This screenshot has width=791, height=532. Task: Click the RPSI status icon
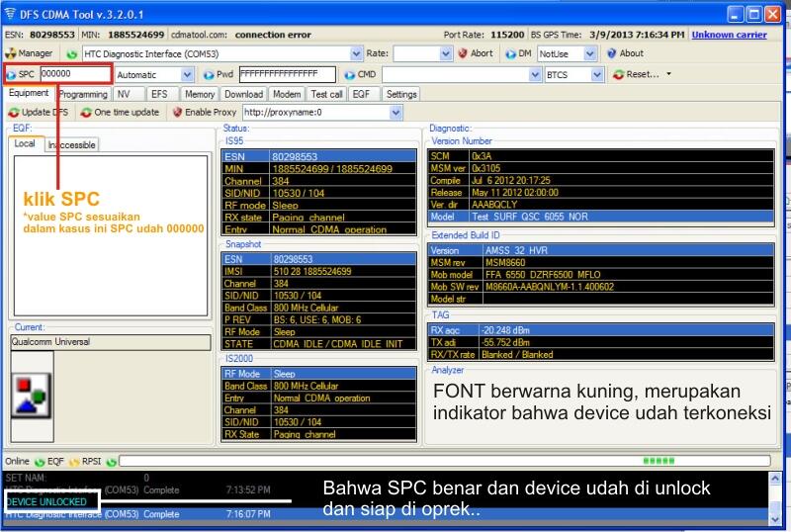(112, 462)
